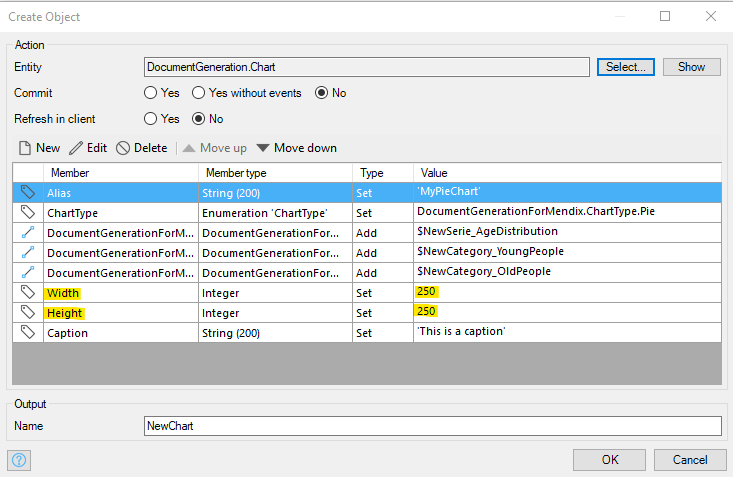Click the tag icon beside Alias row
This screenshot has width=733, height=477.
pos(28,192)
